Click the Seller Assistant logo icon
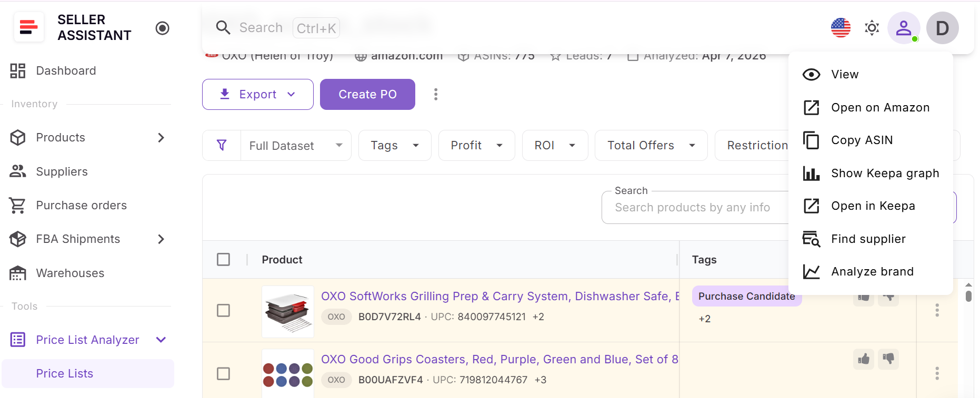Viewport: 980px width, 398px height. (x=28, y=27)
